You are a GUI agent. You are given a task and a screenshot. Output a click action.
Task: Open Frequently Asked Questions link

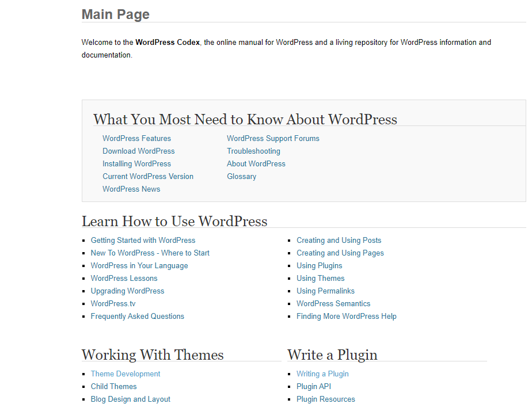138,316
